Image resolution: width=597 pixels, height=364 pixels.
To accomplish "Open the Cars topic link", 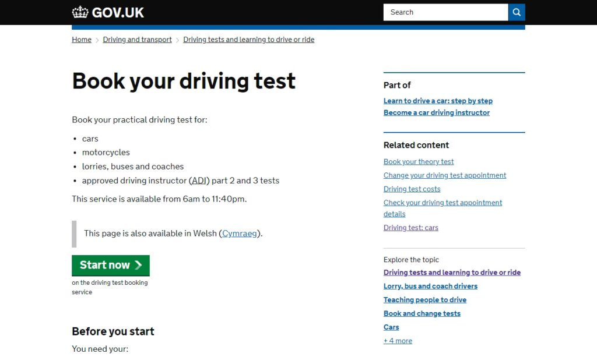I will 391,327.
